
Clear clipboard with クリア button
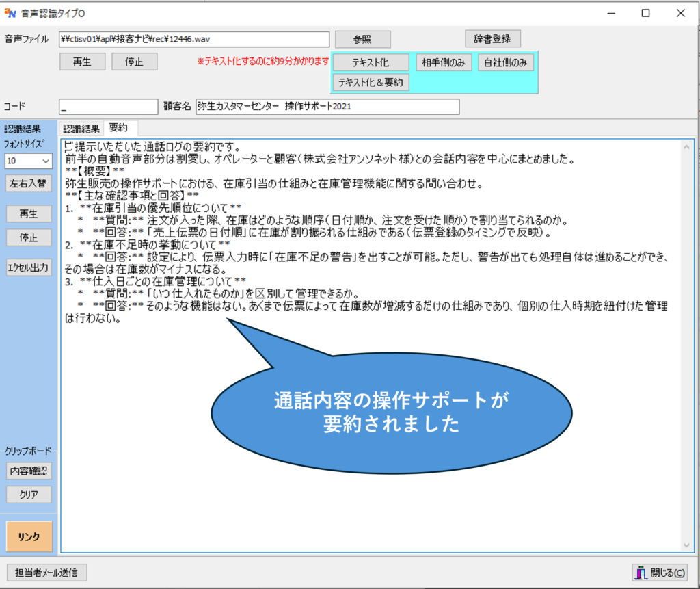click(x=28, y=494)
